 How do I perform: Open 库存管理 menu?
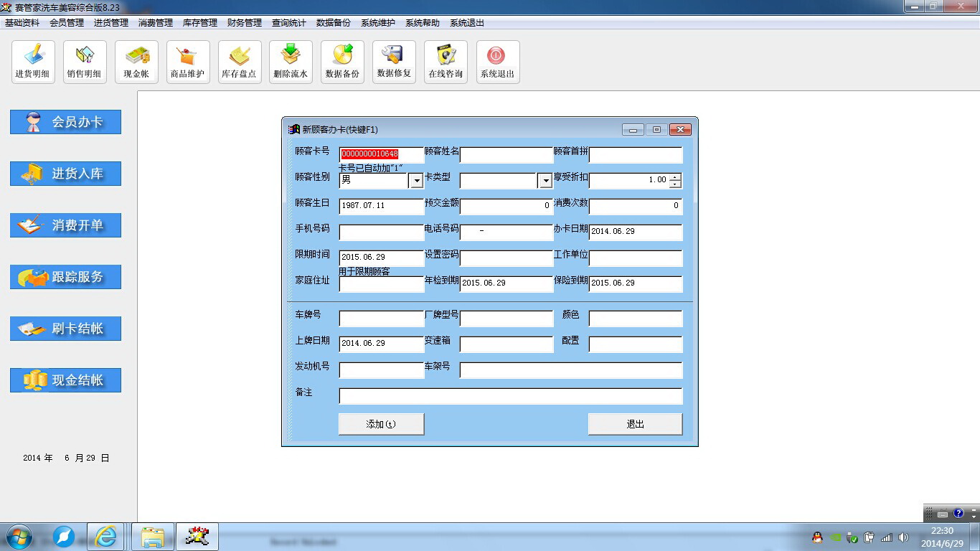200,23
